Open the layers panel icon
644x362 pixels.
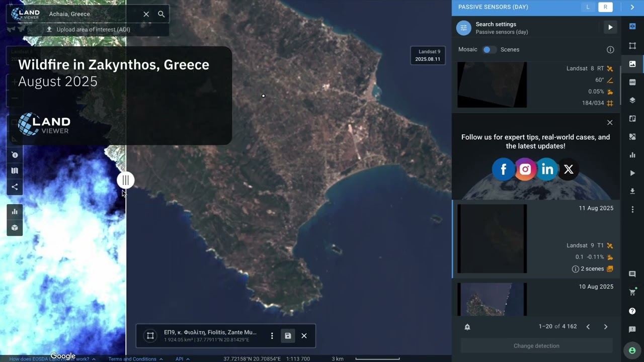tap(632, 100)
